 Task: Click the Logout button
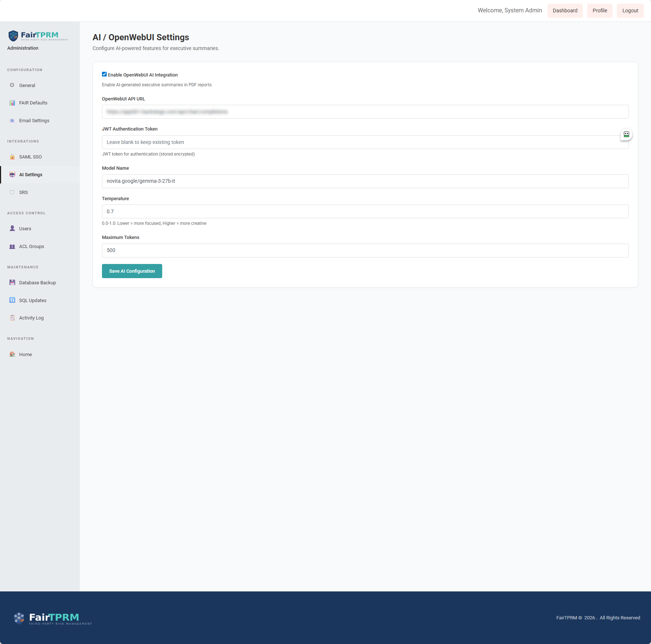click(630, 11)
